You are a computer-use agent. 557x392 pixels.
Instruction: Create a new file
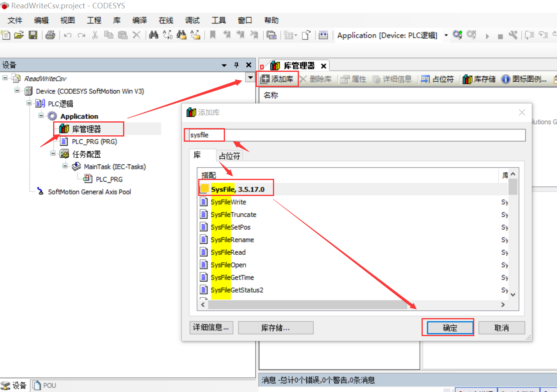[x=6, y=35]
